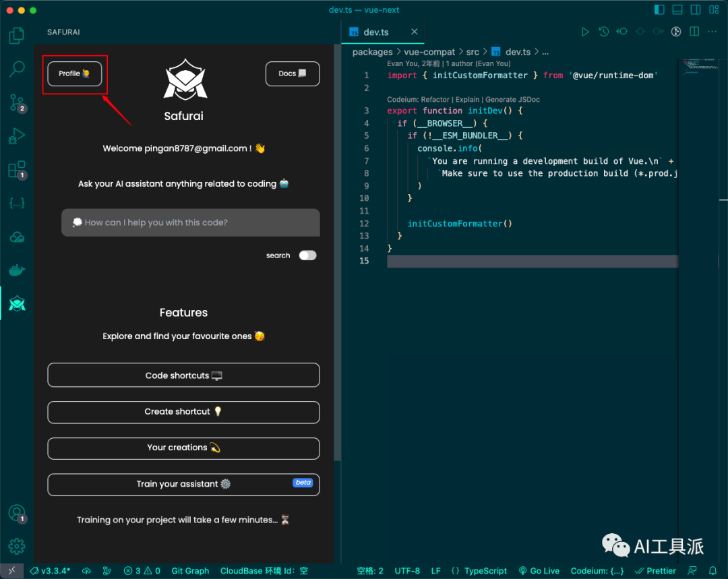Image resolution: width=728 pixels, height=579 pixels.
Task: Open the UTF-8 encoding selector
Action: coord(407,571)
